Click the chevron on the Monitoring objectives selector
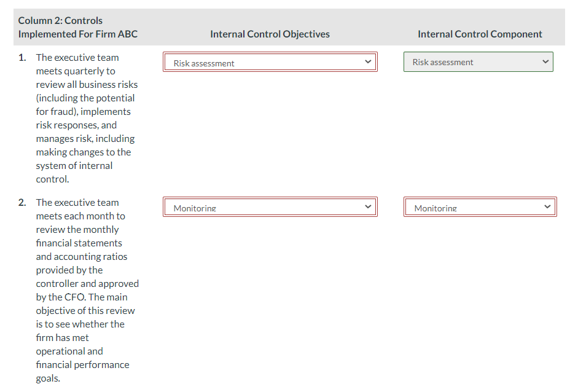The image size is (578, 392). [x=368, y=206]
